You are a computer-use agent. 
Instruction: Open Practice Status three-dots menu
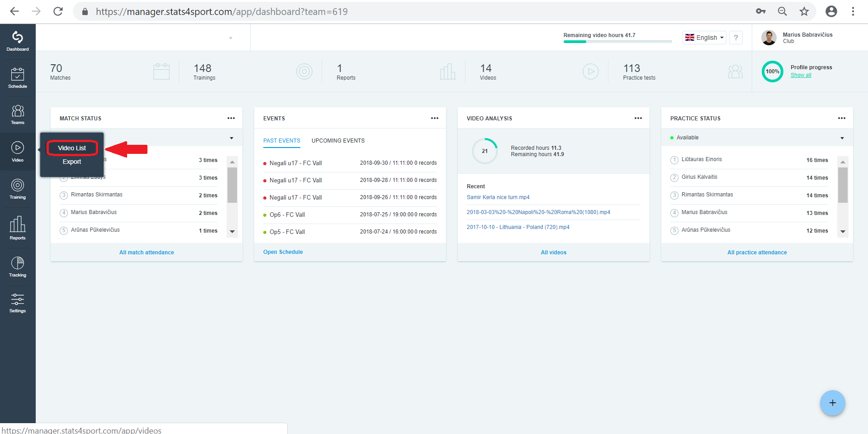842,118
